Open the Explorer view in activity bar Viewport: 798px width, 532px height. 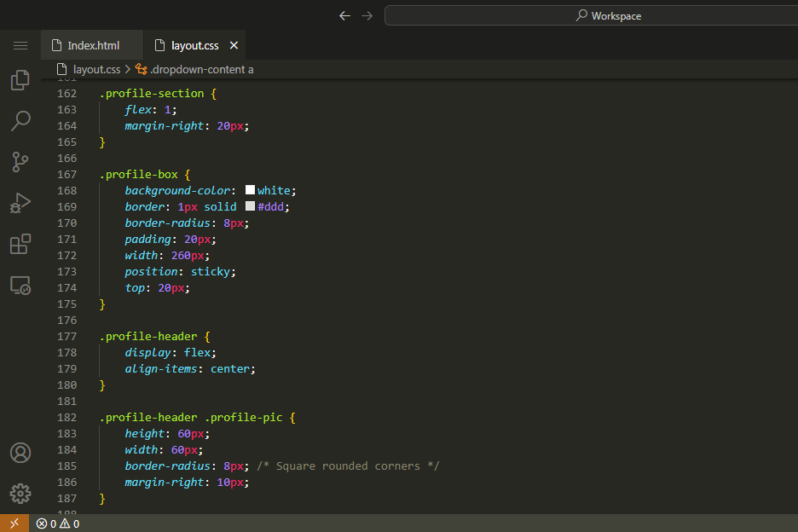pyautogui.click(x=20, y=80)
